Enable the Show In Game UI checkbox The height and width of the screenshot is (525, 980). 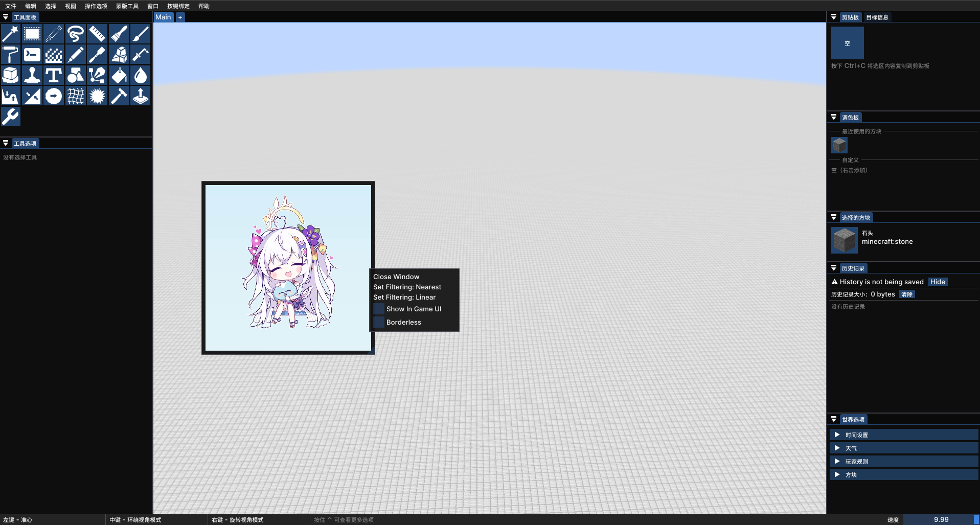pos(379,309)
